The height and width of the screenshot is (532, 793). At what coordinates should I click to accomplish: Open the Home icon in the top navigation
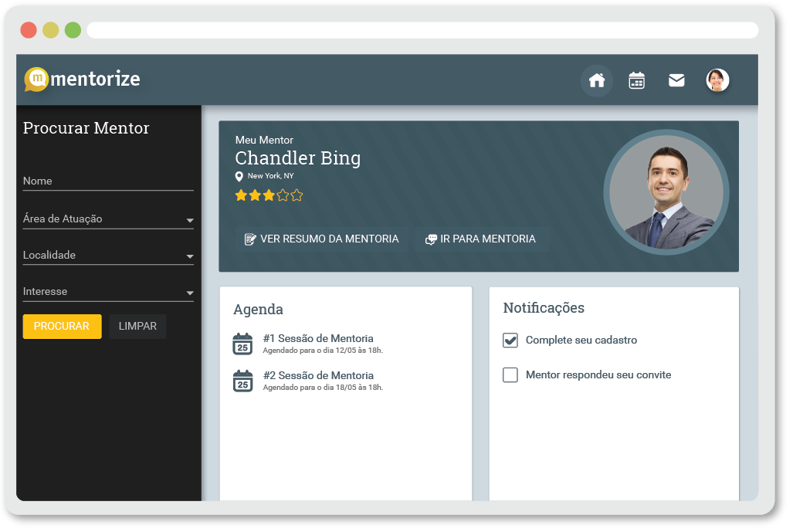pos(597,80)
